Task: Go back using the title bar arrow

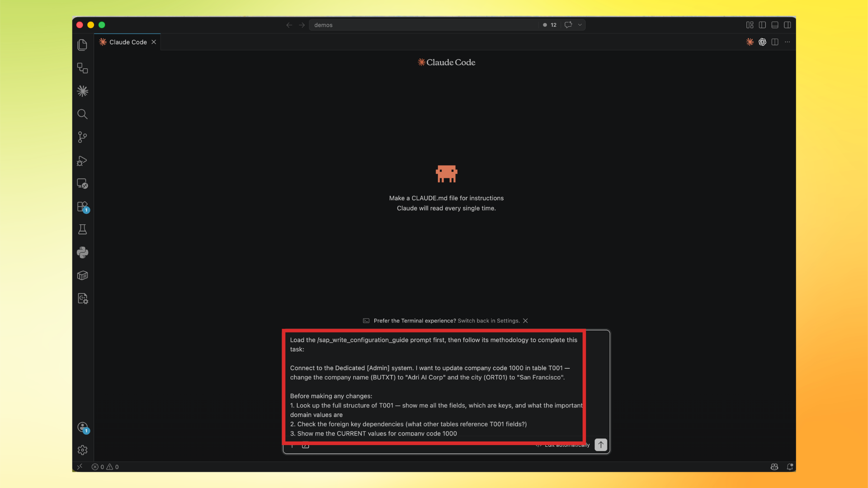Action: [x=289, y=25]
